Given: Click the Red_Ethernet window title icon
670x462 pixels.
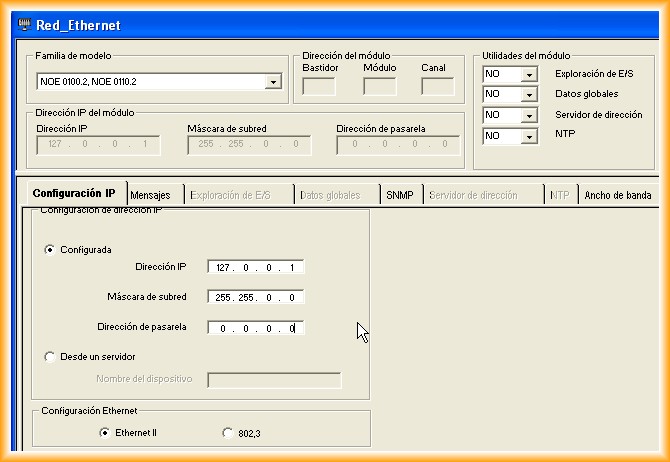Looking at the screenshot, I should (26, 25).
